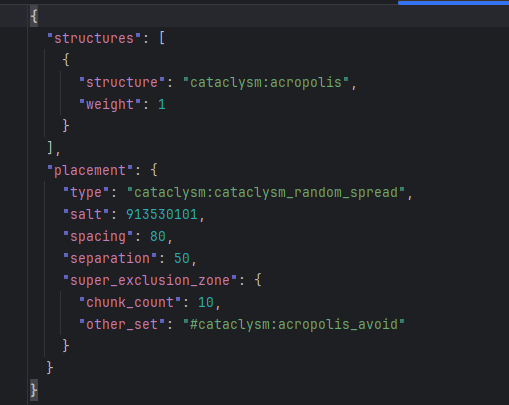Click the blue horizontal scrollbar at top
Screen dimensions: 509x405
point(453,3)
